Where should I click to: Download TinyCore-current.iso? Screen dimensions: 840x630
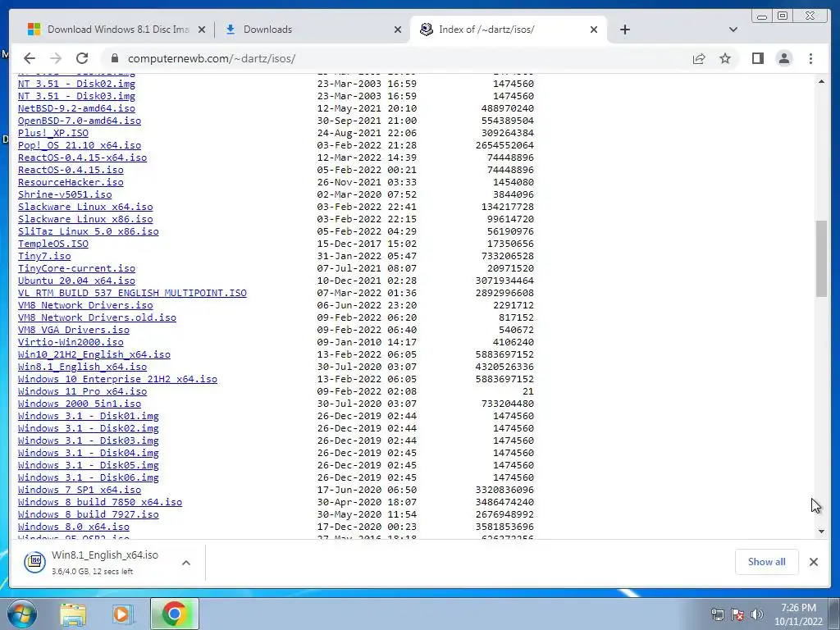pyautogui.click(x=76, y=268)
